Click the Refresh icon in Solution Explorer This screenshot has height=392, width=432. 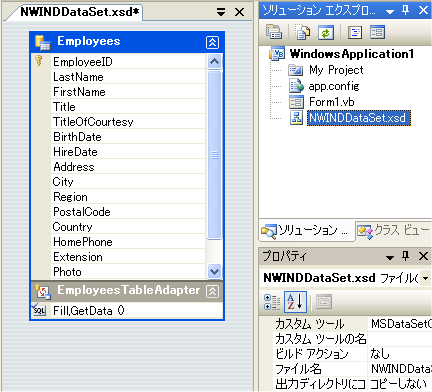point(326,32)
